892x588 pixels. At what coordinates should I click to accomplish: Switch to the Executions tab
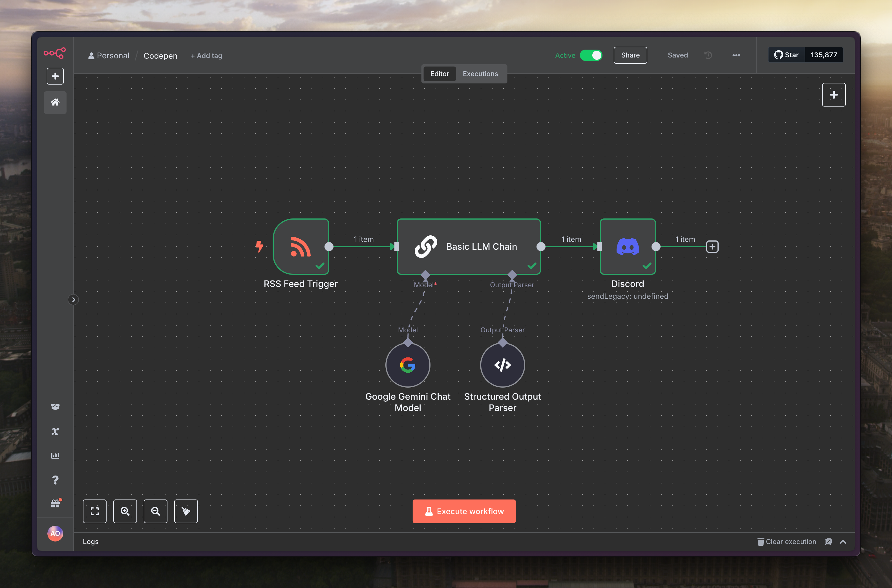tap(480, 74)
